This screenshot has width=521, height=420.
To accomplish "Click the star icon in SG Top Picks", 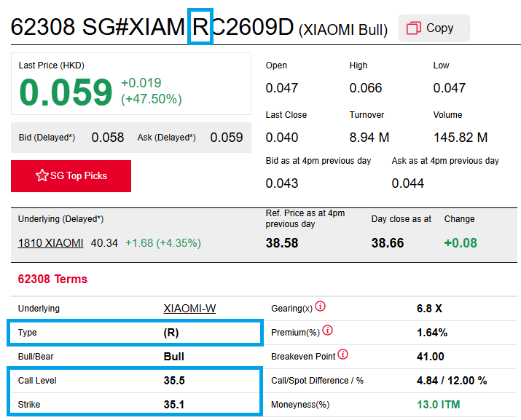I will [x=42, y=176].
